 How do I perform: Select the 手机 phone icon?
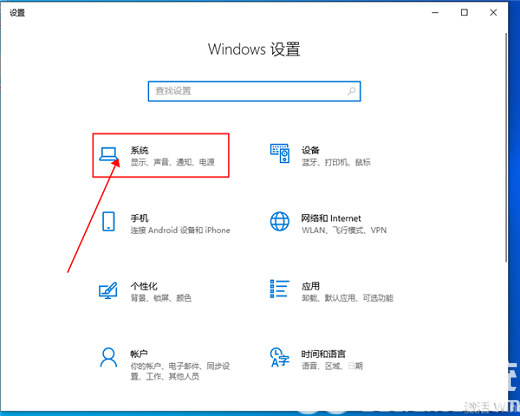point(108,221)
